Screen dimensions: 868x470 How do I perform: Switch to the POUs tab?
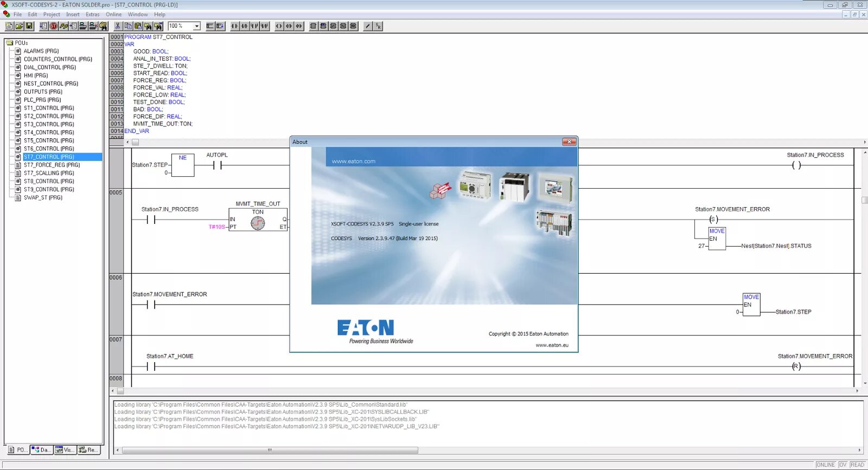point(18,450)
